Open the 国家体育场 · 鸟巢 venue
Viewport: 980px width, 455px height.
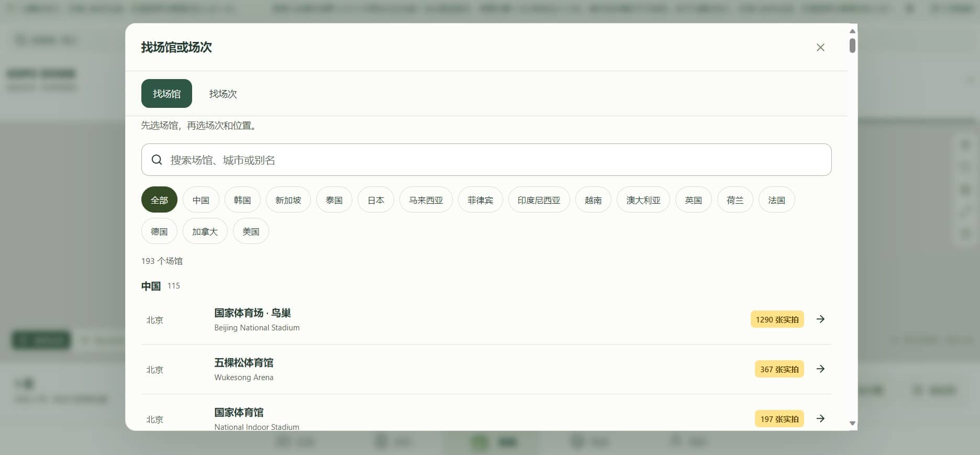point(486,319)
